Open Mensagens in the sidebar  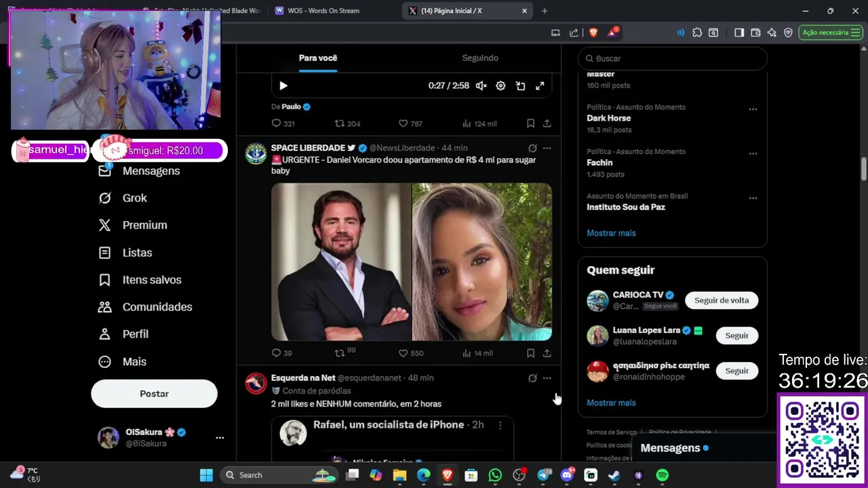click(x=140, y=171)
